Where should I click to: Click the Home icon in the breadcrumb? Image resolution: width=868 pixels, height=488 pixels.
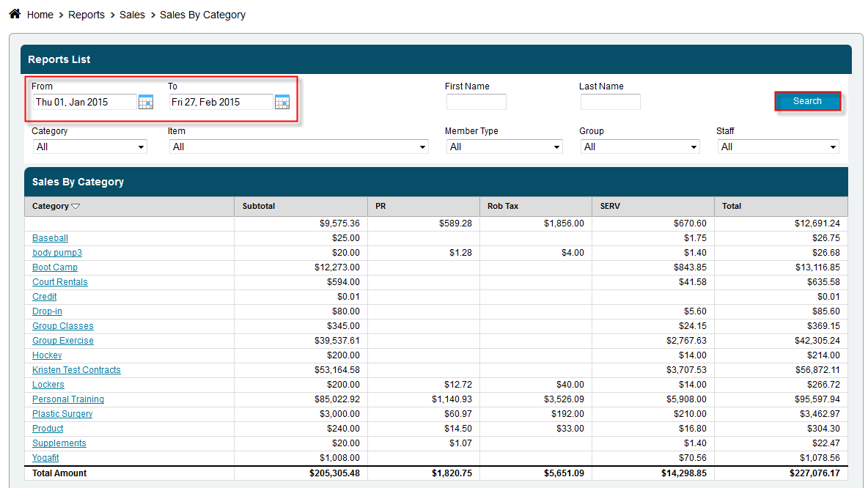click(x=14, y=13)
